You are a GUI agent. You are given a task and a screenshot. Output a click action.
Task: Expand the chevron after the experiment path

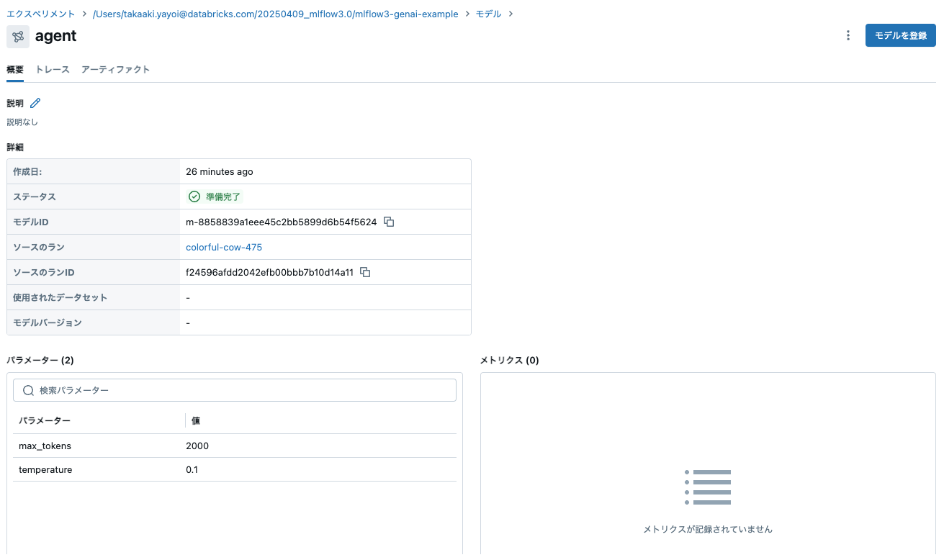click(468, 14)
